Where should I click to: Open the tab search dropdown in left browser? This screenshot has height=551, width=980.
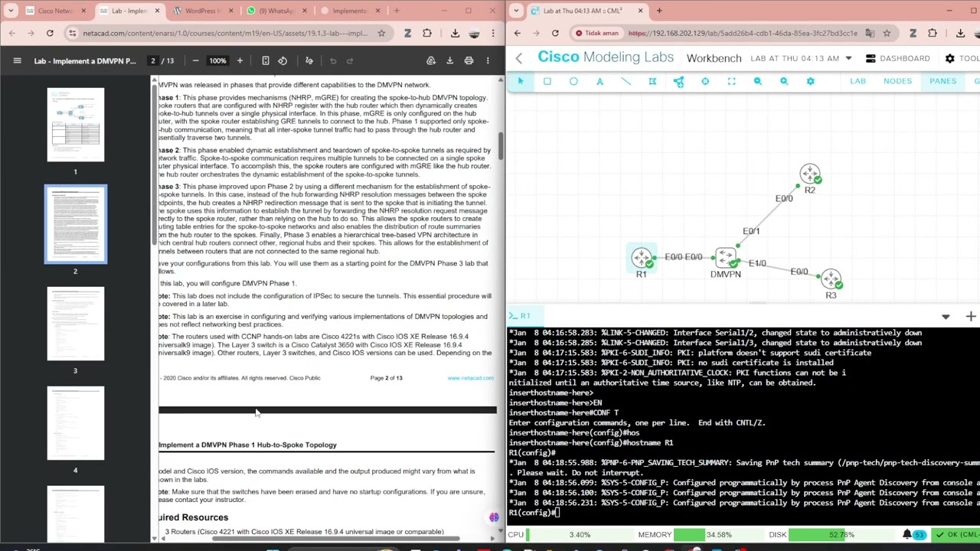click(x=9, y=11)
